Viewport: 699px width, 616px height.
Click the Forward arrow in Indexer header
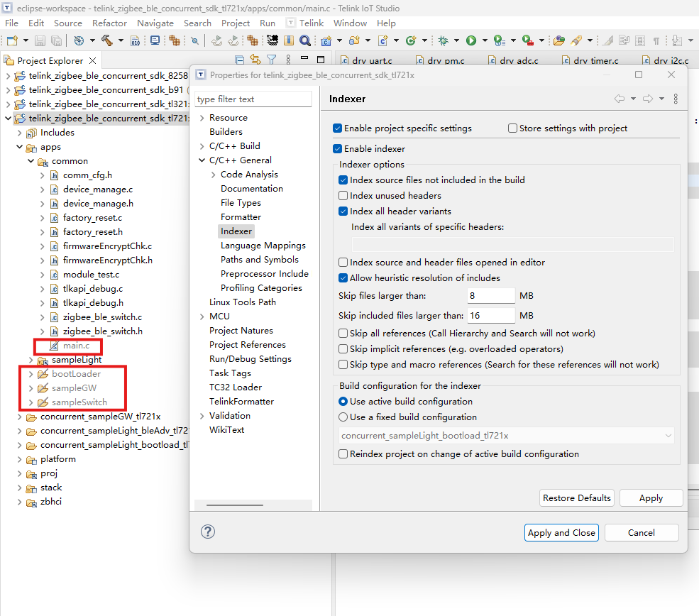(648, 99)
